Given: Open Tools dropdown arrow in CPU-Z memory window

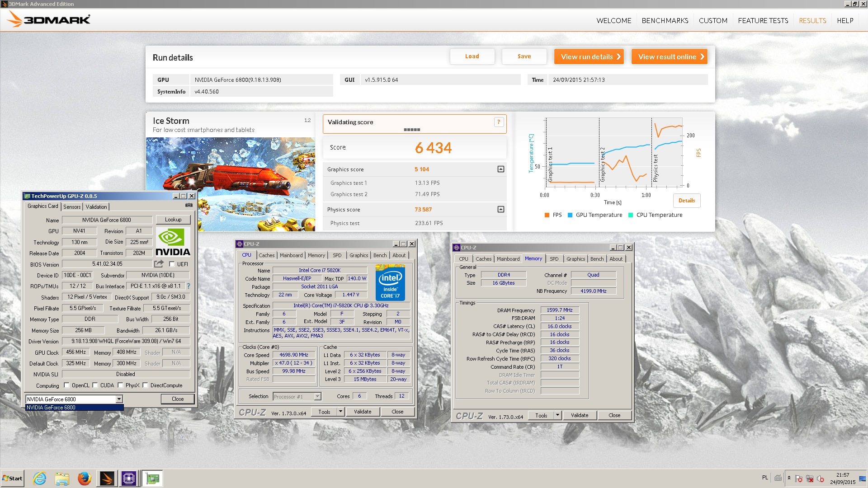Looking at the screenshot, I should click(x=557, y=415).
